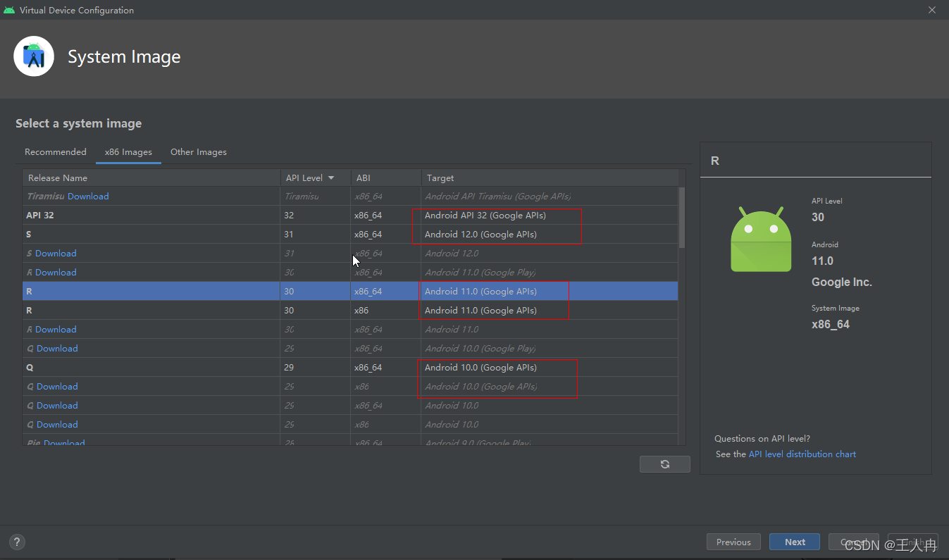
Task: Open help via the question mark icon
Action: [18, 542]
